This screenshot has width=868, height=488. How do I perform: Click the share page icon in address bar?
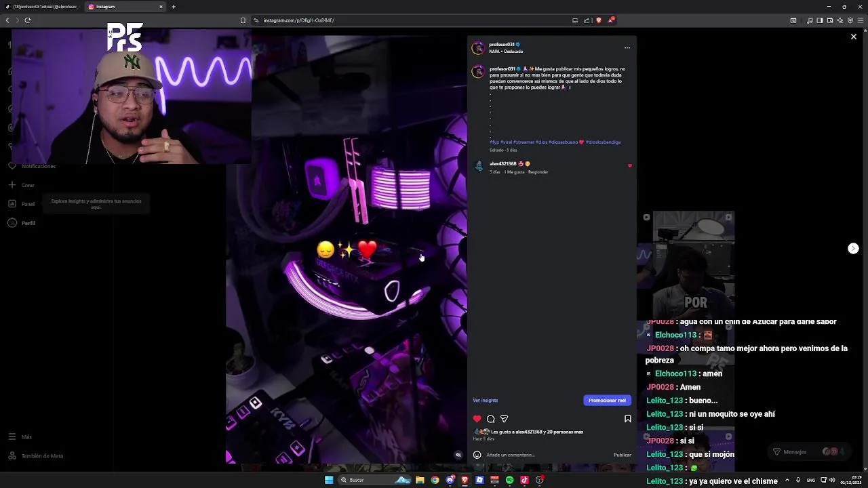pos(587,20)
